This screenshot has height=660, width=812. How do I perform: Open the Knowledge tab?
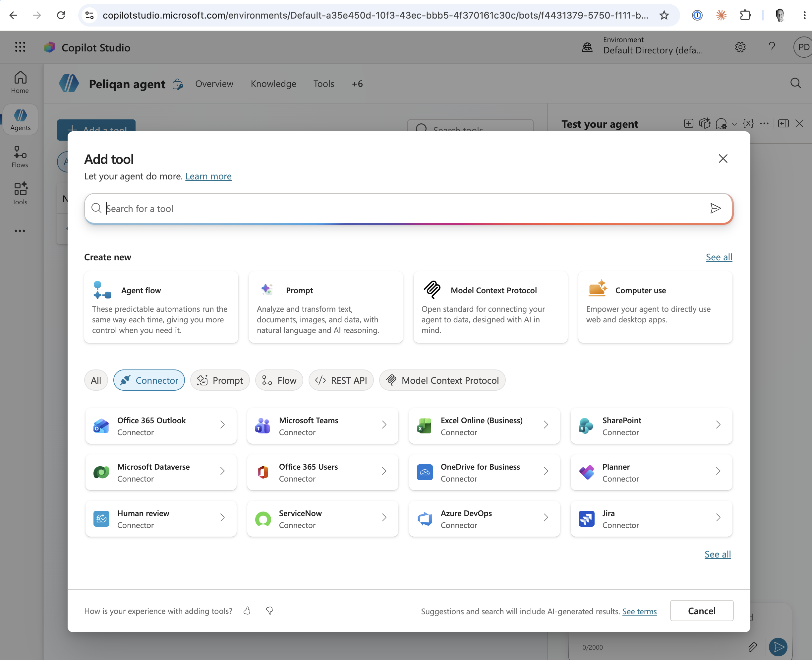coord(273,84)
